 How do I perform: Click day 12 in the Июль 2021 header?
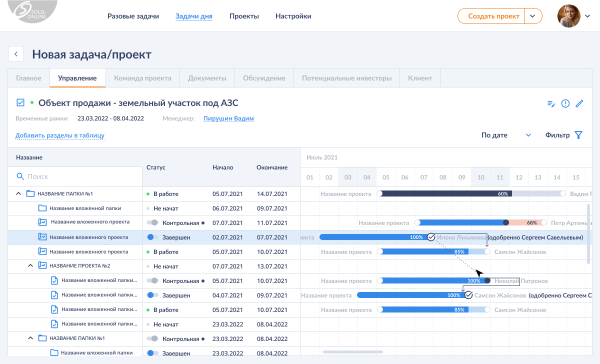518,177
